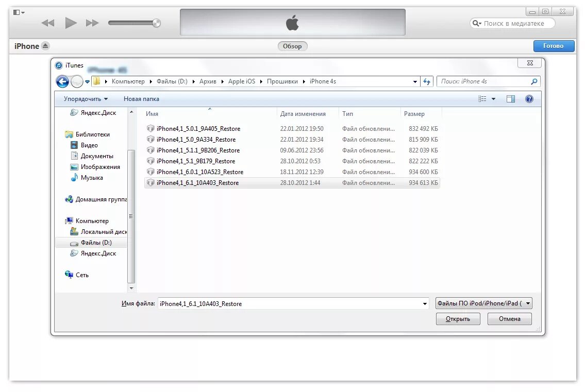
Task: Open the Упорядочить menu
Action: pyautogui.click(x=86, y=99)
